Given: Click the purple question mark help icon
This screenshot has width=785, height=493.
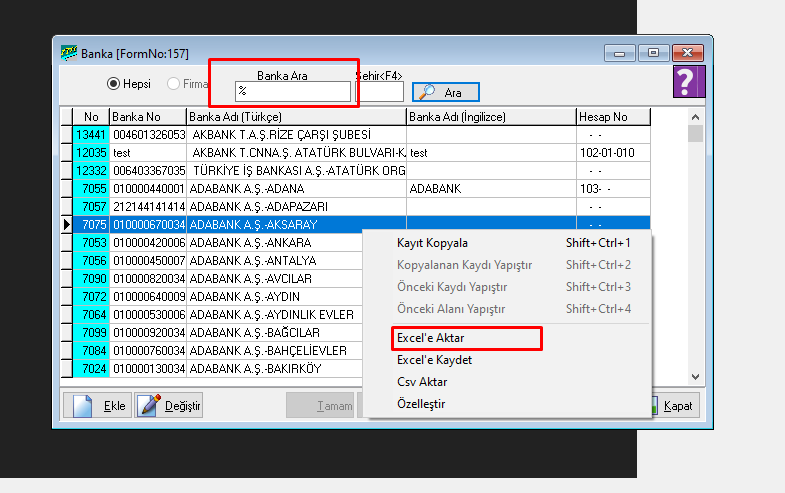Looking at the screenshot, I should point(689,81).
